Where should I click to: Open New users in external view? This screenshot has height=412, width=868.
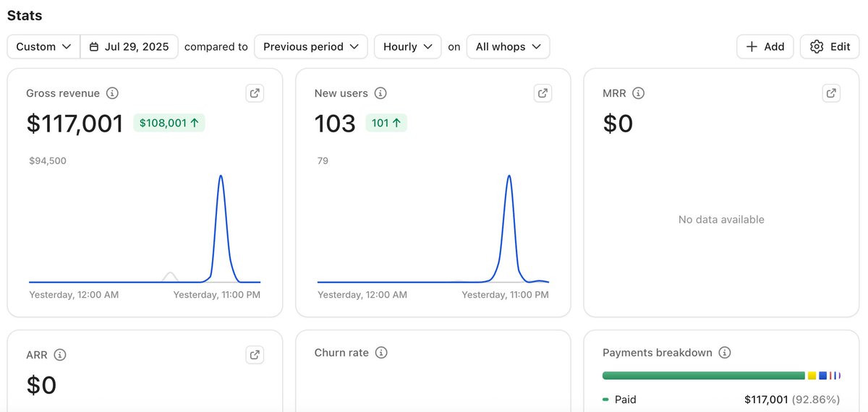point(543,93)
